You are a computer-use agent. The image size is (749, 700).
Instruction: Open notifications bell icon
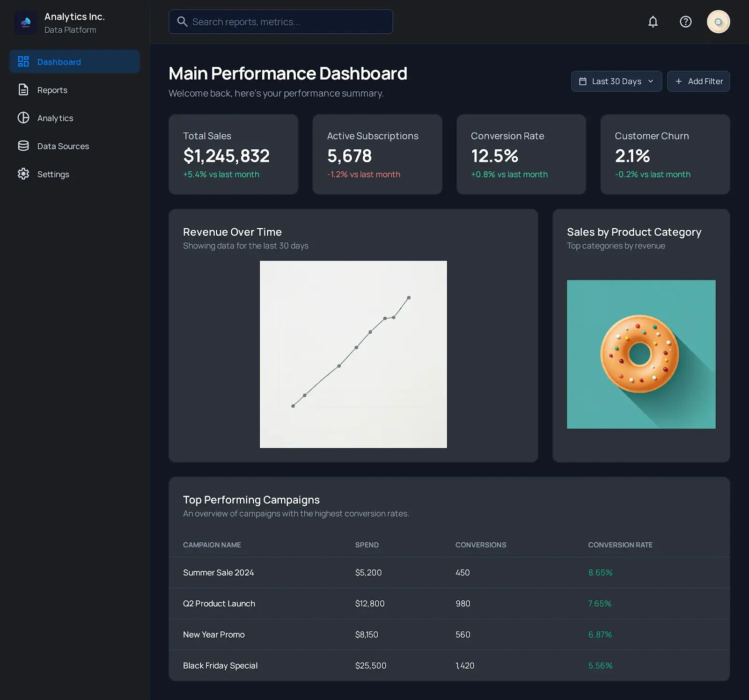(653, 22)
